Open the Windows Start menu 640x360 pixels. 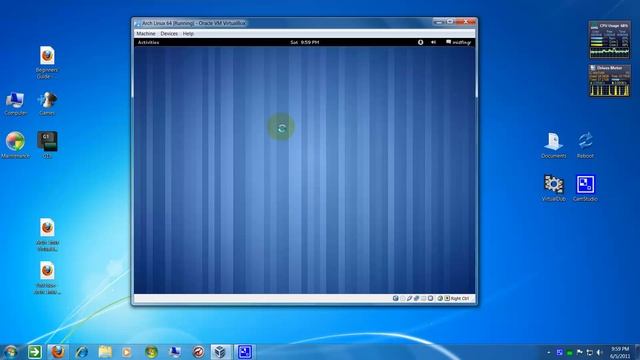[11, 352]
